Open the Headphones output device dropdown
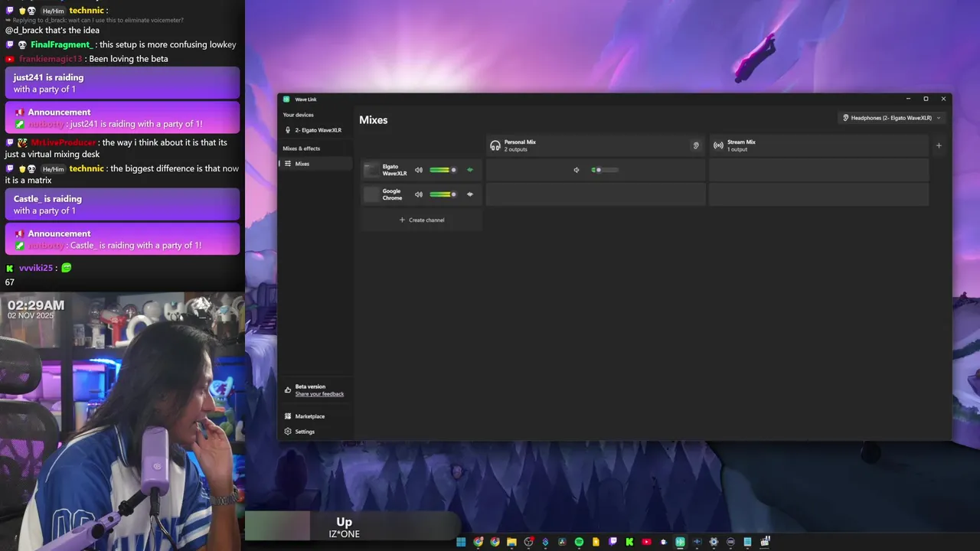 892,118
